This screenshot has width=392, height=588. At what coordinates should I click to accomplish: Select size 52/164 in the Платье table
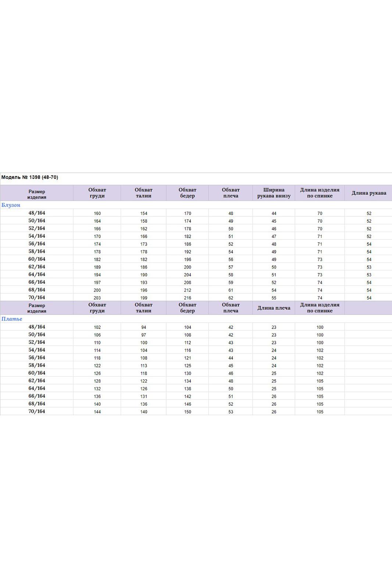(37, 342)
